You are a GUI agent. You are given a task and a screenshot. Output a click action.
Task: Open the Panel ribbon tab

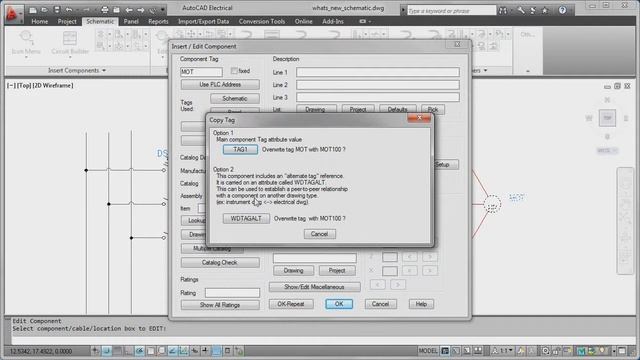[131, 22]
